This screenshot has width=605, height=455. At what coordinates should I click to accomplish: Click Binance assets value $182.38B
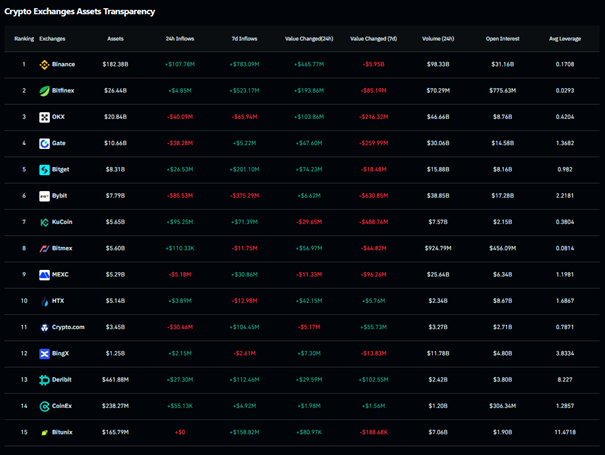[116, 65]
